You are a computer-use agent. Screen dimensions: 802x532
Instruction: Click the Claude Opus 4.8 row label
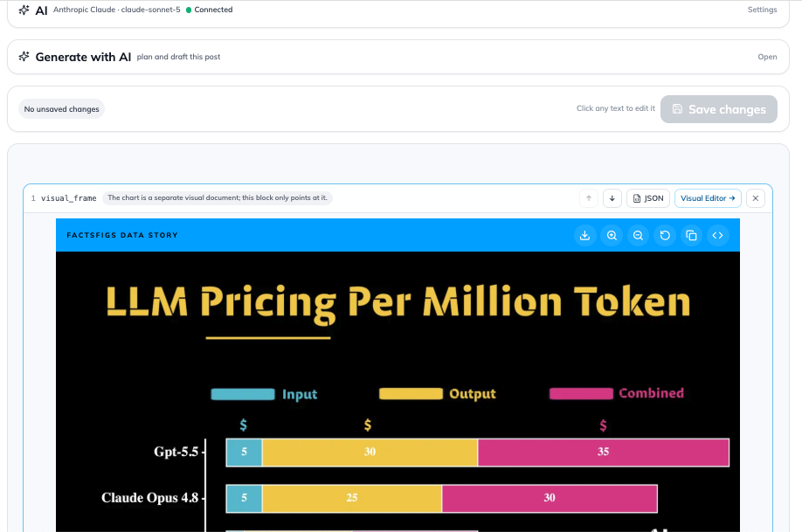click(149, 498)
